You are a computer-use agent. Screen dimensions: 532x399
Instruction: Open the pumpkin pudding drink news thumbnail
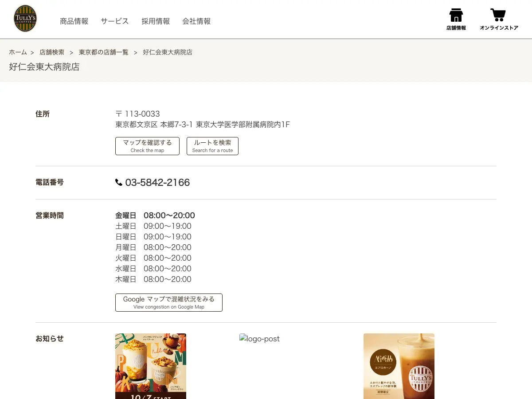tap(151, 366)
